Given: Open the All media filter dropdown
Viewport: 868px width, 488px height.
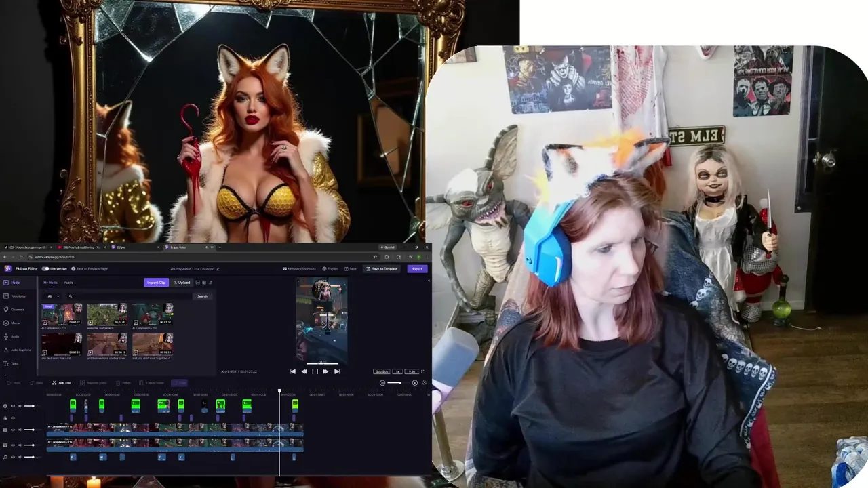Looking at the screenshot, I should (53, 296).
